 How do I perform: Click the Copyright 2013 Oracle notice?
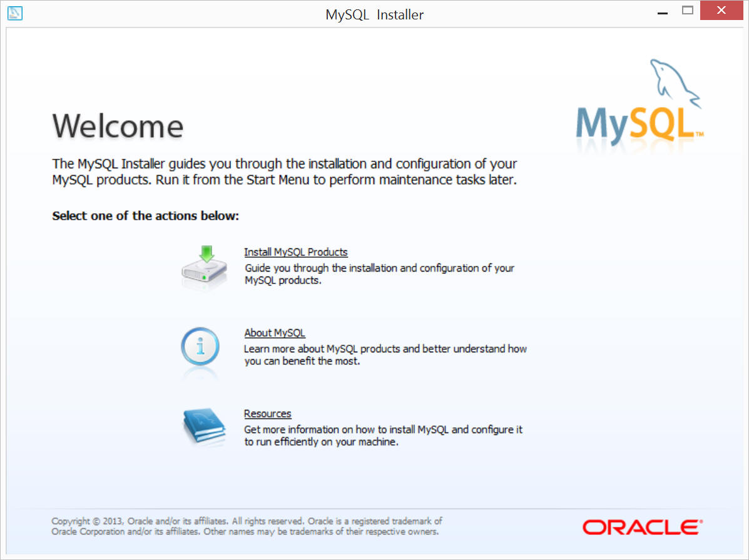(x=247, y=526)
